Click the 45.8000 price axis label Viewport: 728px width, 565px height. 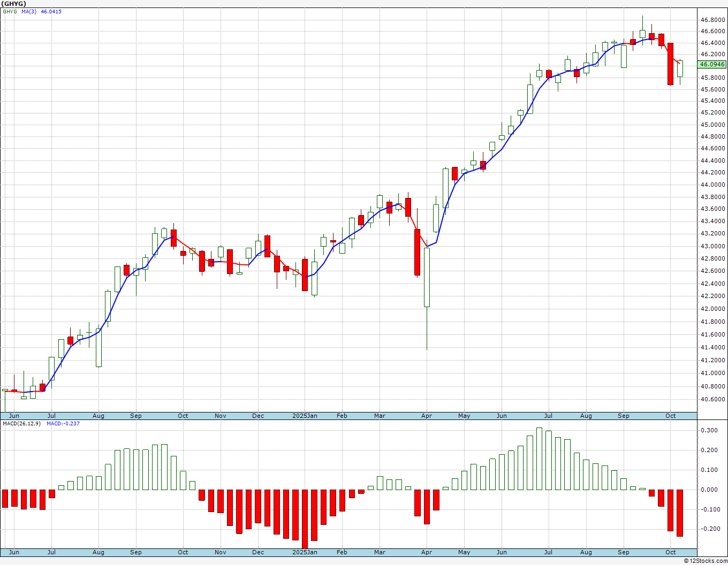coord(714,78)
